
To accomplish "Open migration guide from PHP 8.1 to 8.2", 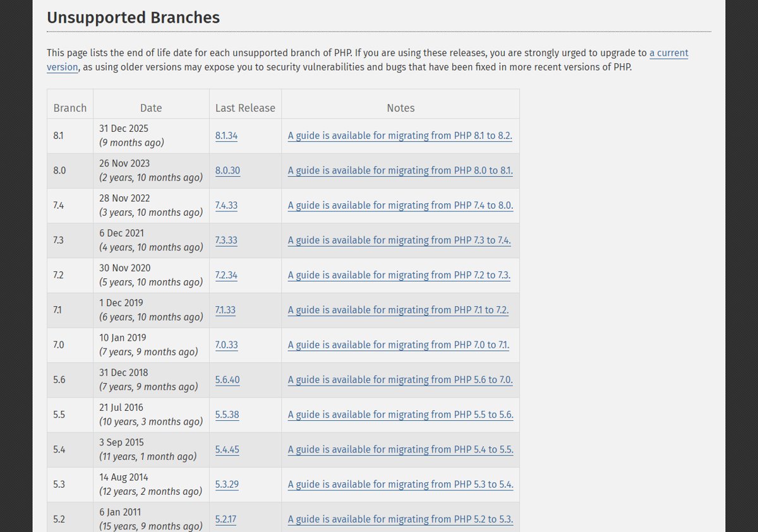I will point(400,136).
